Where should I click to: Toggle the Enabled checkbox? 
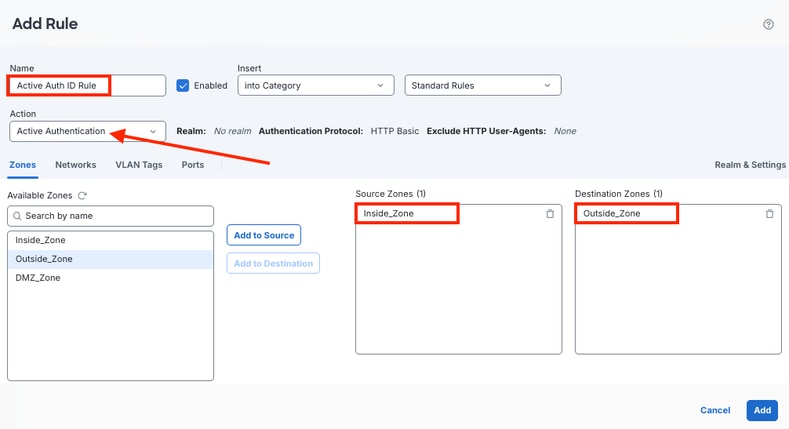pyautogui.click(x=183, y=85)
